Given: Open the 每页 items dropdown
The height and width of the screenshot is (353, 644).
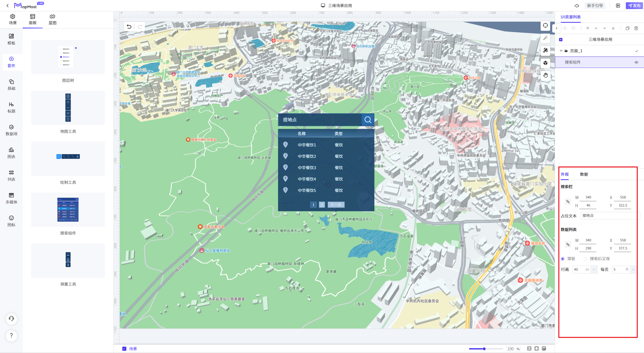Looking at the screenshot, I should [x=633, y=269].
